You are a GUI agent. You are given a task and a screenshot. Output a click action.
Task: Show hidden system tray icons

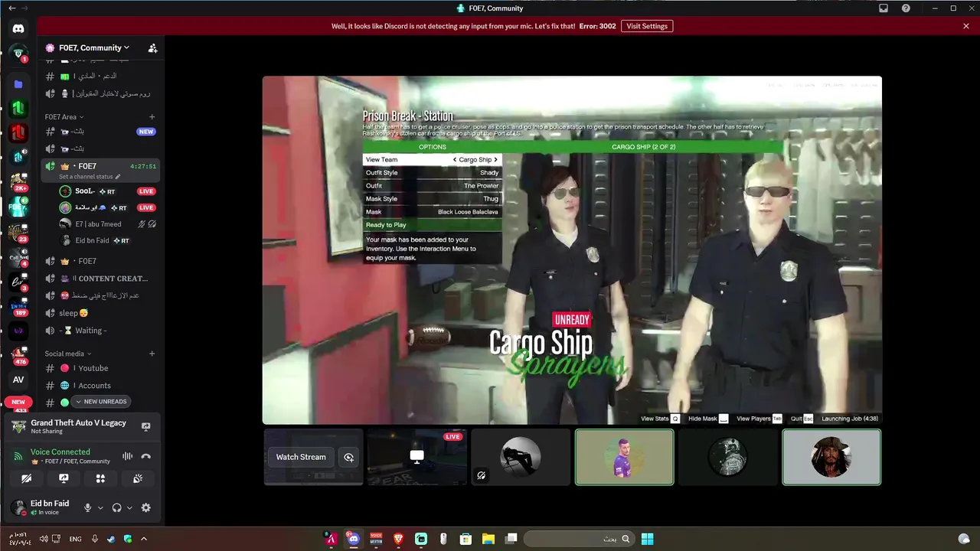(143, 539)
